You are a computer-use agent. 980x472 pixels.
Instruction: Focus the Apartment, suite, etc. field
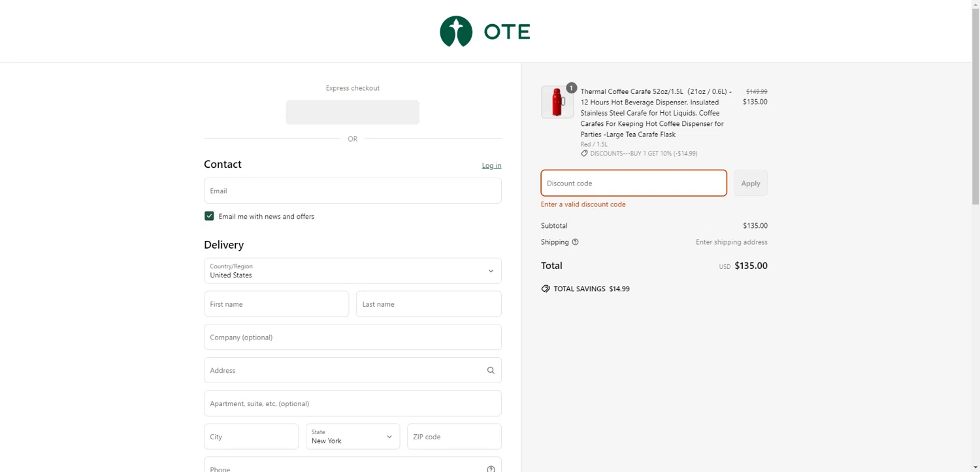pos(353,403)
